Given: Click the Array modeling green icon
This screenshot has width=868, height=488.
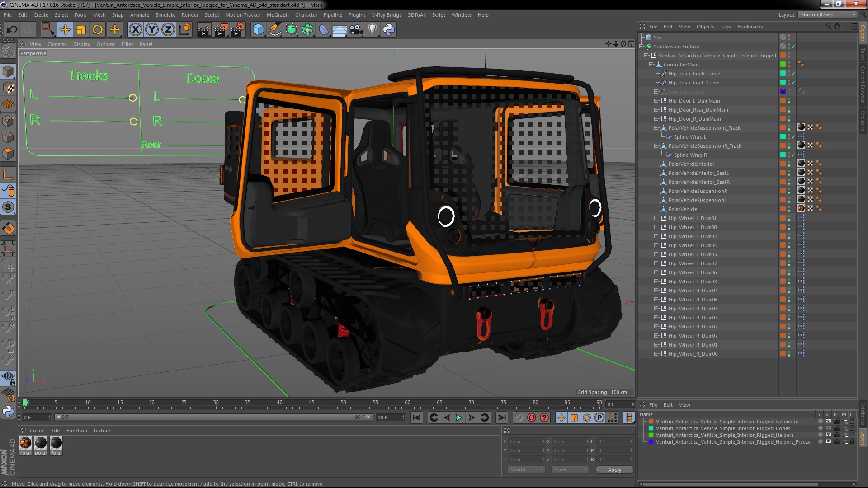Looking at the screenshot, I should pos(307,30).
